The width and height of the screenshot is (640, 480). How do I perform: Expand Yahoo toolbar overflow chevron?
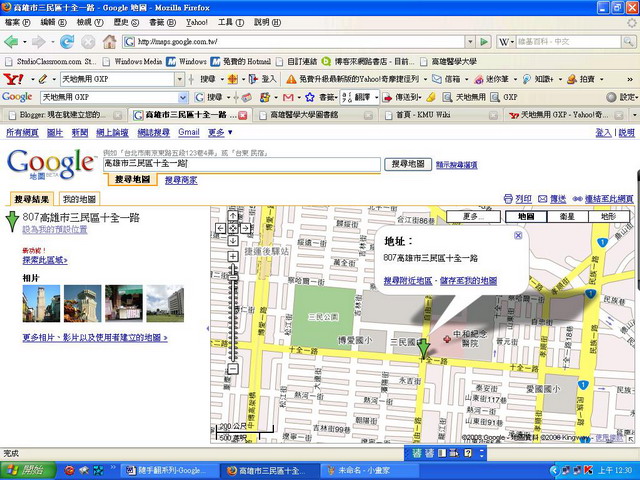click(x=630, y=79)
